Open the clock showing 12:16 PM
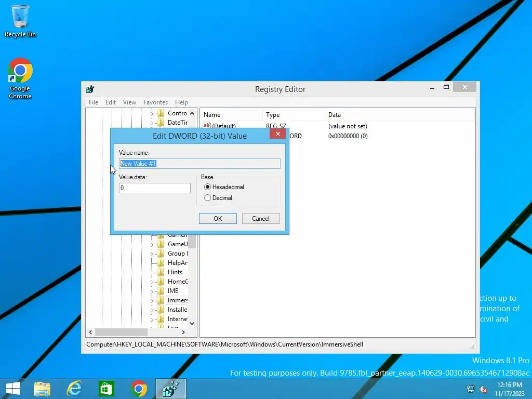 pyautogui.click(x=510, y=389)
